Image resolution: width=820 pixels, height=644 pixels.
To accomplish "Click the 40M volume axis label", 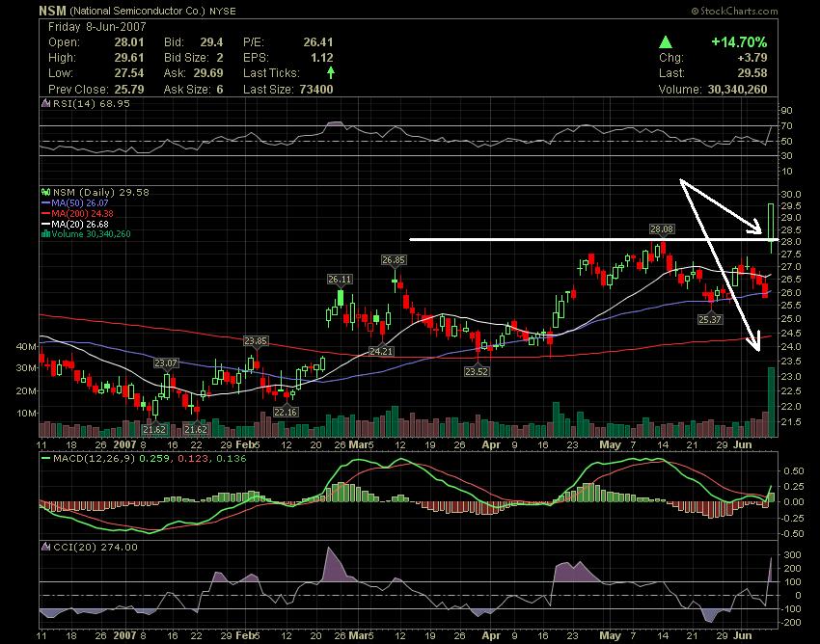I will tap(26, 346).
